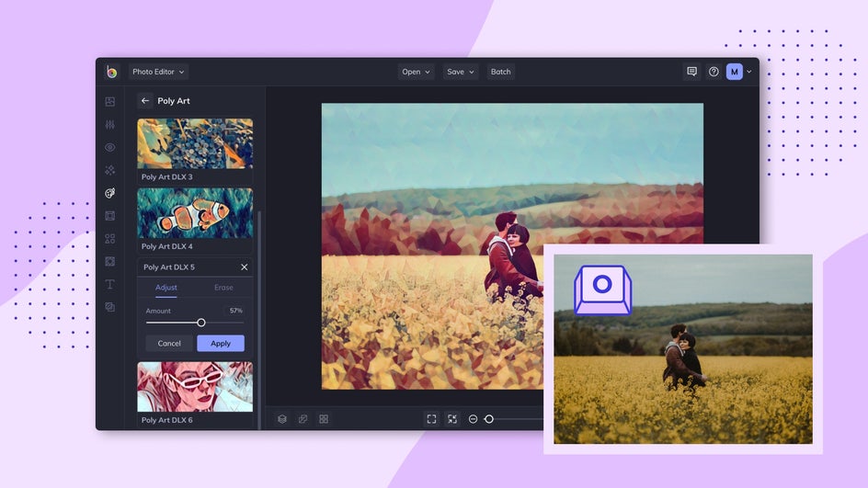Screen dimensions: 868x488
Task: Open the Image Manager sidebar icon
Action: [x=110, y=102]
